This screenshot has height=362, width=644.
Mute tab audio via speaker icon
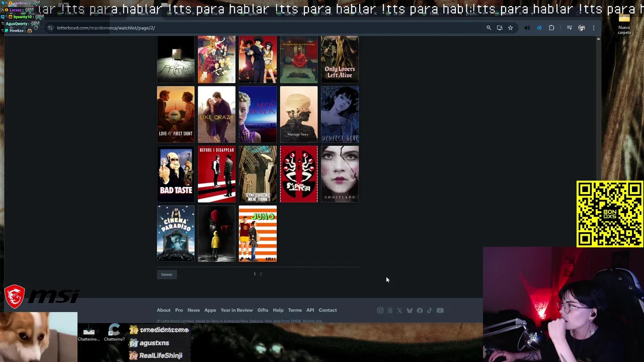(x=527, y=28)
